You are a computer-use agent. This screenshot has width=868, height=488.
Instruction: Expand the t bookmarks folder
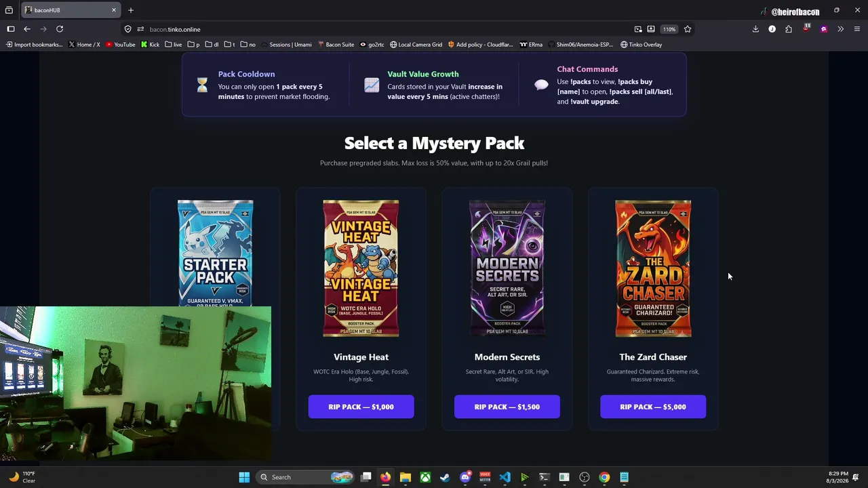tap(229, 45)
